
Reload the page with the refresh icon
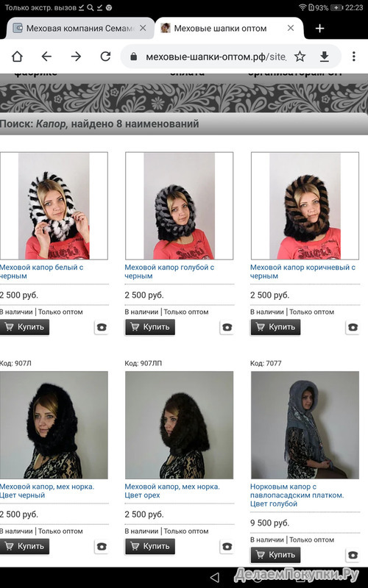pyautogui.click(x=105, y=57)
